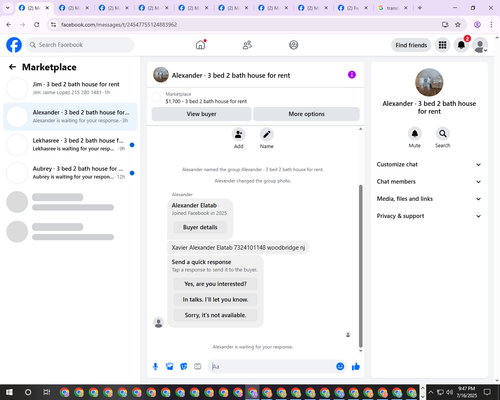Viewport: 500px width, 400px height.
Task: Click the voice clip microphone icon
Action: click(x=155, y=367)
